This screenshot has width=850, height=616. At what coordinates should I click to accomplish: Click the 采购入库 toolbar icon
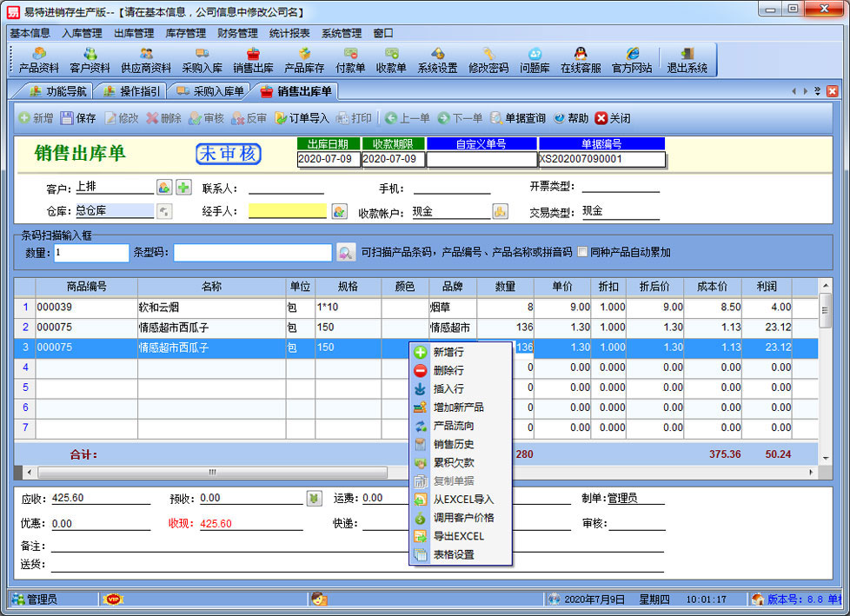click(202, 60)
